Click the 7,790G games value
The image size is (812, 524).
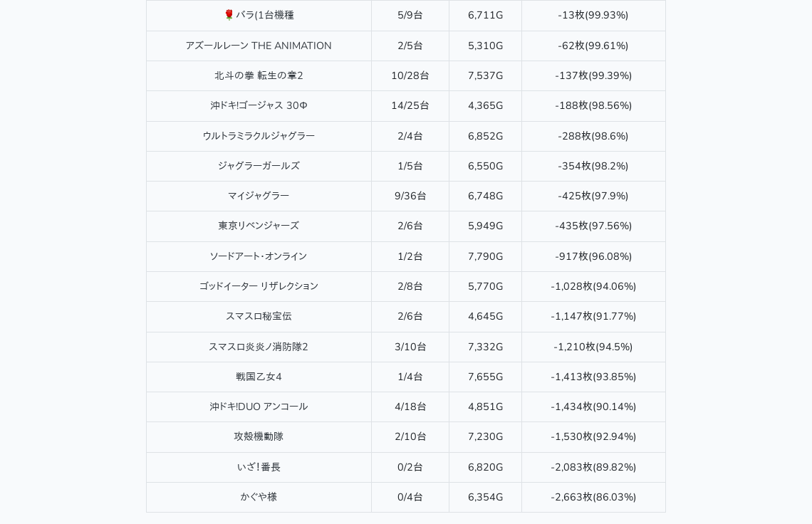pyautogui.click(x=485, y=256)
